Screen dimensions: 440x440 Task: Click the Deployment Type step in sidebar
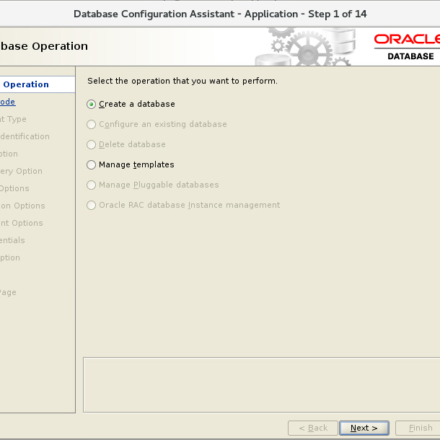(13, 119)
